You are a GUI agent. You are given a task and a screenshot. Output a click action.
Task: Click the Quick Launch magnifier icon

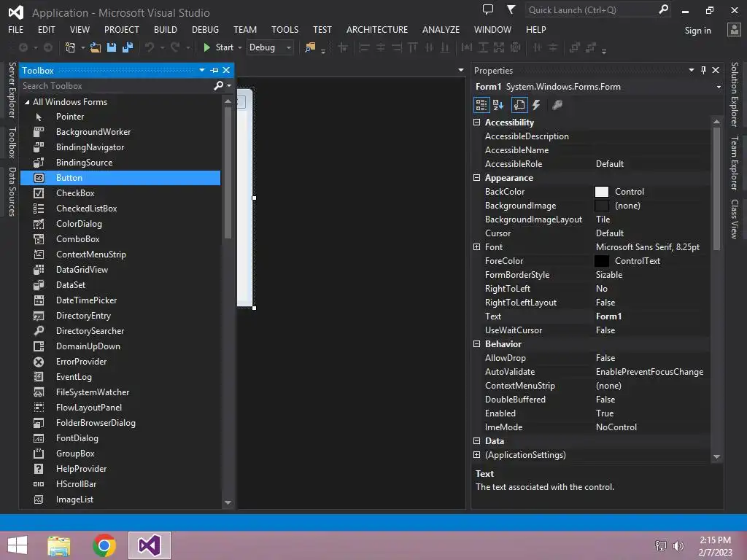663,9
